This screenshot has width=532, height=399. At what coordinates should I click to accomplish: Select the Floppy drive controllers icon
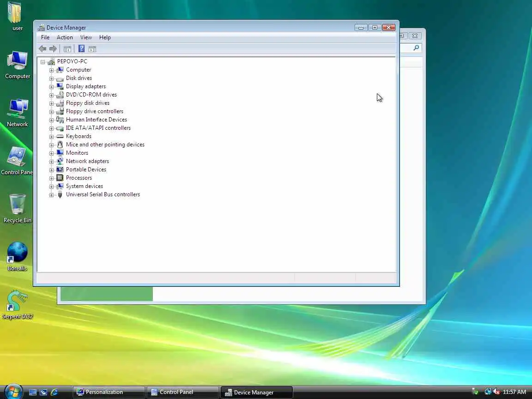click(x=60, y=111)
